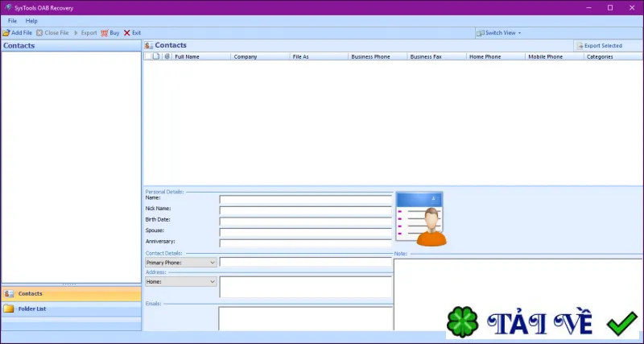
Task: Click the address text box
Action: [x=306, y=287]
